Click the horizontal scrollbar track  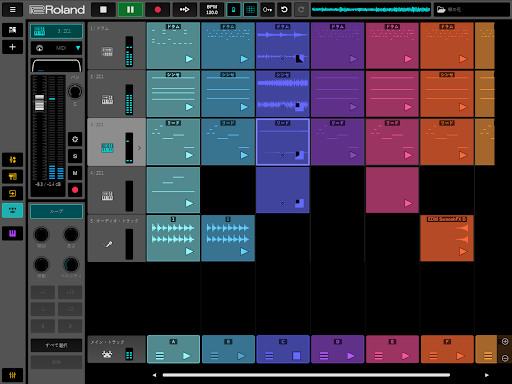(306, 375)
